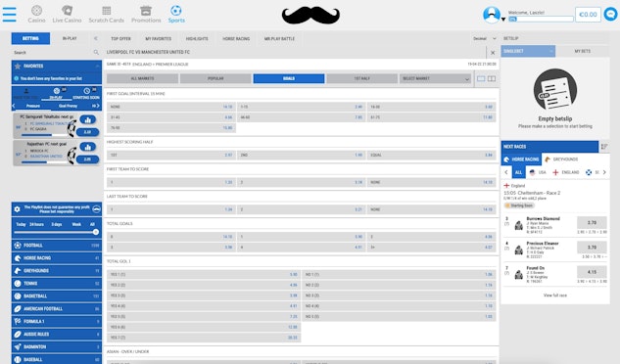Image resolution: width=620 pixels, height=364 pixels.
Task: Bet on Found On at 4.15
Action: (x=592, y=272)
